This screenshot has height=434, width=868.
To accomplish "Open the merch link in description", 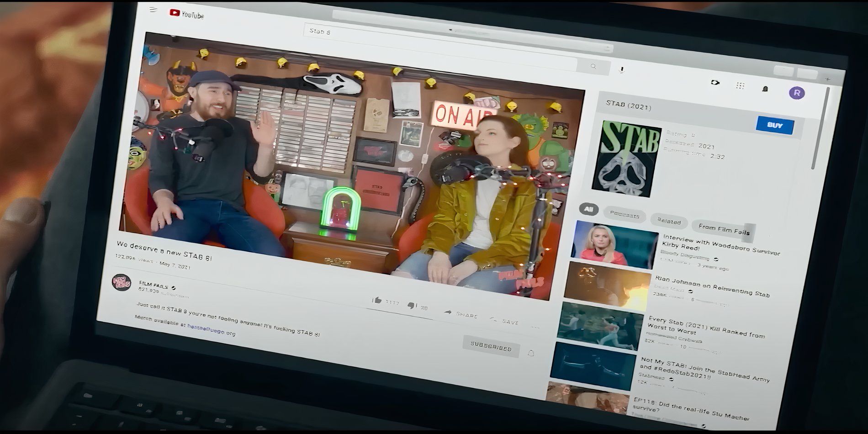I will pos(212,330).
